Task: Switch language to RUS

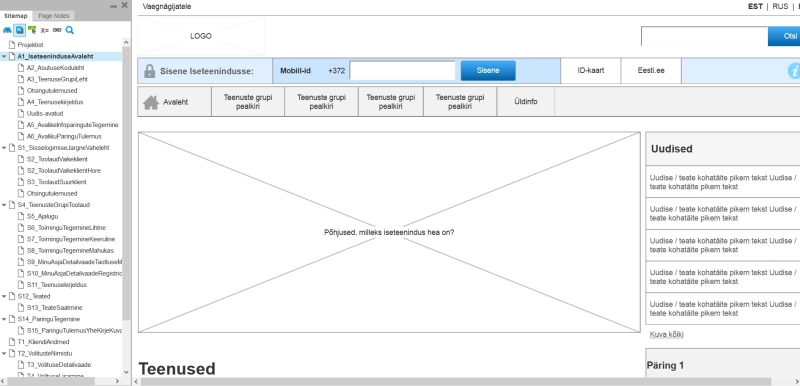Action: tap(780, 7)
